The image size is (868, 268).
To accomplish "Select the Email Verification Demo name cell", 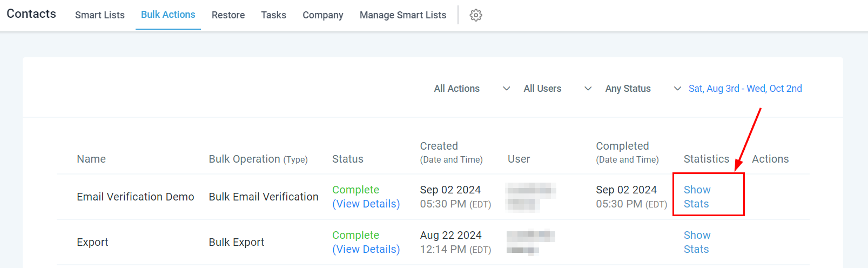I will 136,197.
